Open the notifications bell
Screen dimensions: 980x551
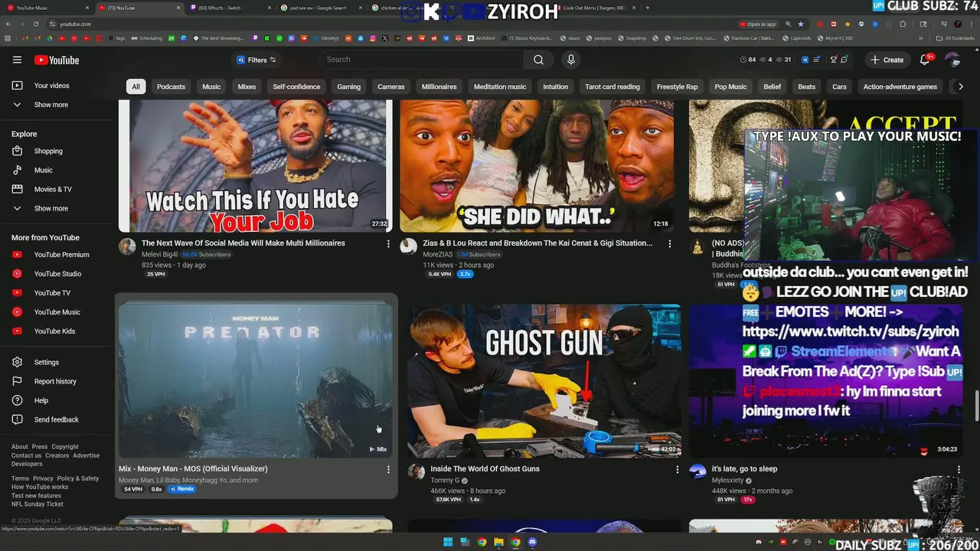925,60
